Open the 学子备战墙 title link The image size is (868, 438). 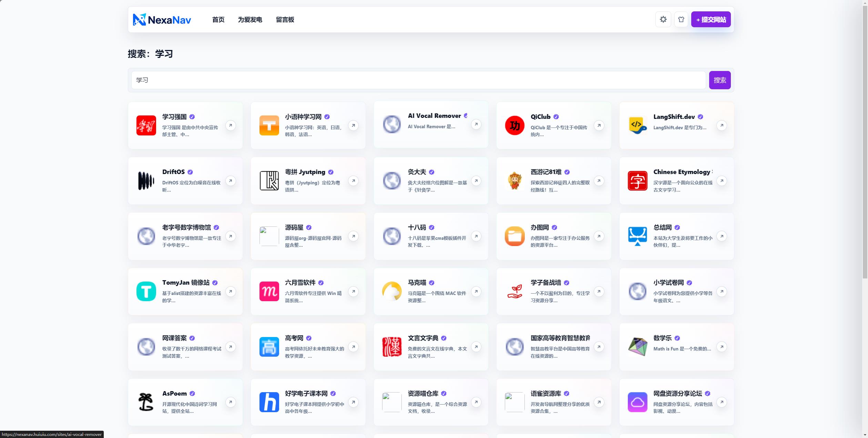tap(546, 283)
